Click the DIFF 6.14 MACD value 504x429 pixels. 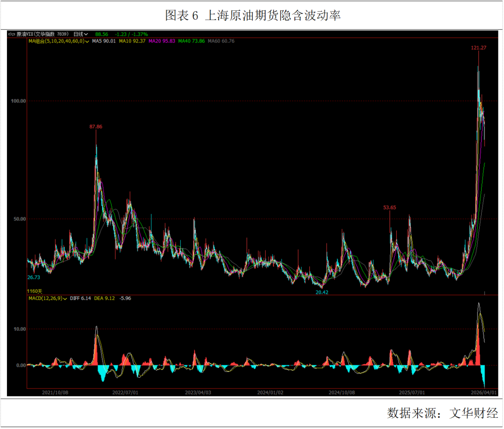[80, 298]
